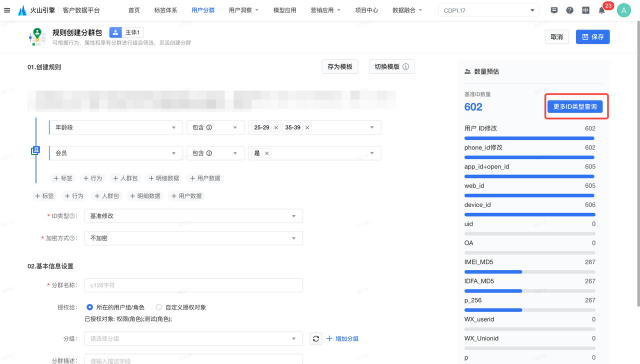
Task: Click the 保存 button
Action: (593, 36)
